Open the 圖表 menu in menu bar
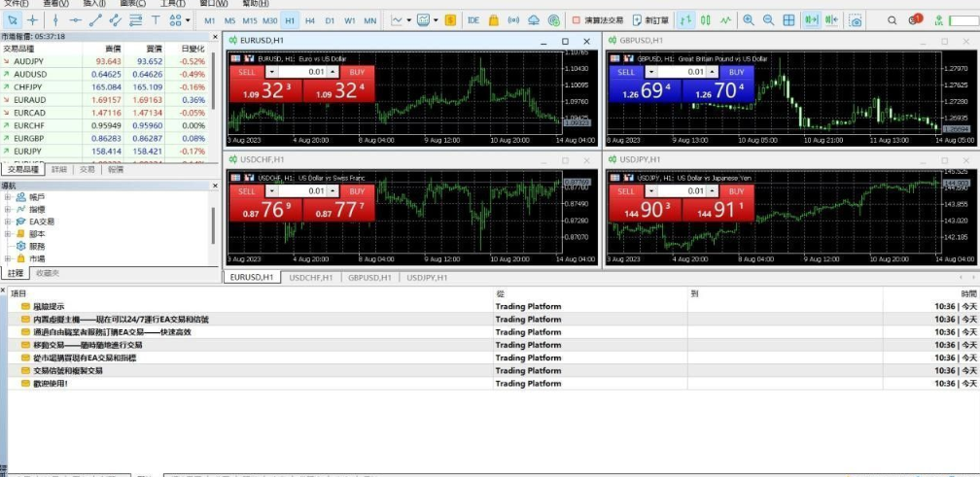The height and width of the screenshot is (477, 980). click(132, 4)
